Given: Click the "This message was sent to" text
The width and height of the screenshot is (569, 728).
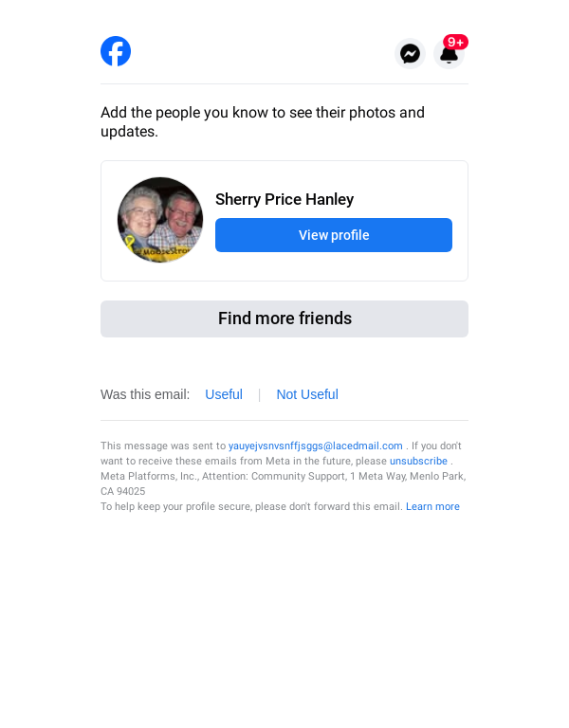Looking at the screenshot, I should coord(163,446).
